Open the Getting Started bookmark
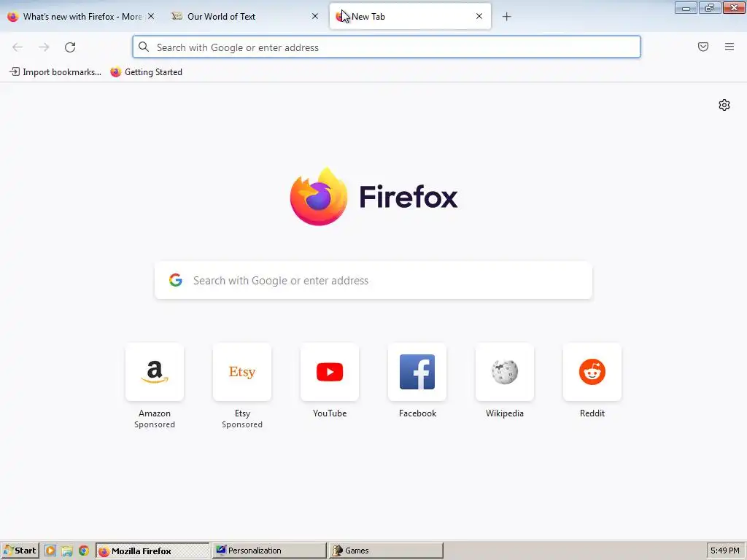The width and height of the screenshot is (747, 560). pyautogui.click(x=146, y=72)
